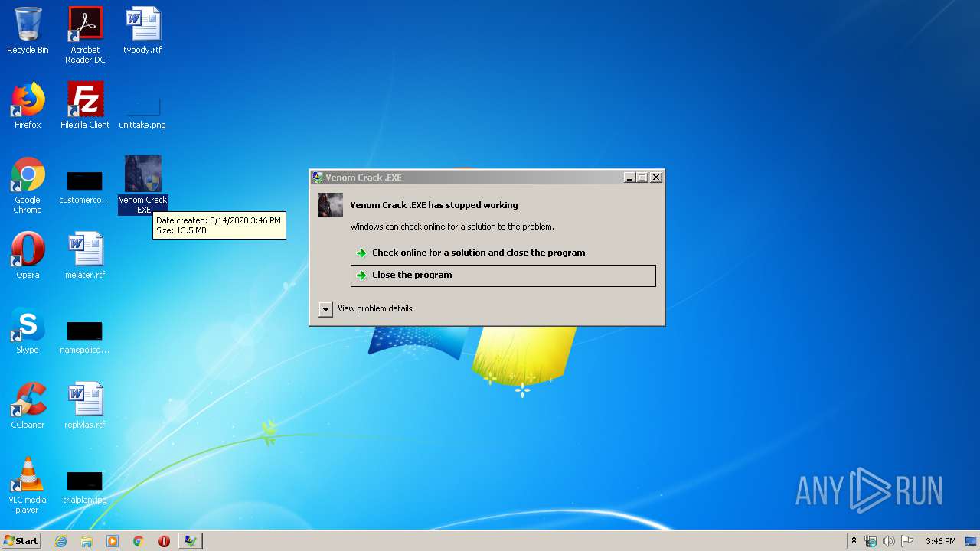980x551 pixels.
Task: Launch the Opera desktop shortcut
Action: (x=28, y=256)
